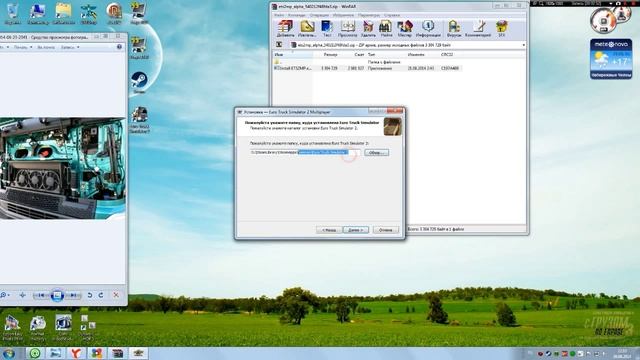640x360 pixels.
Task: Click truck photo in Photo Viewer
Action: [x=62, y=168]
